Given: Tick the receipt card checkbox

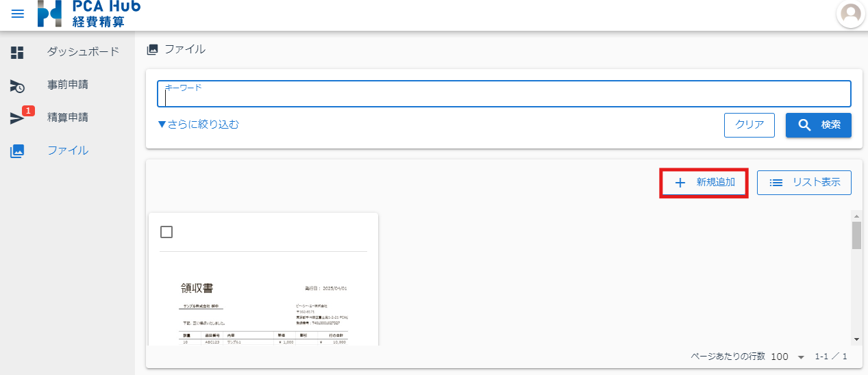Looking at the screenshot, I should click(x=166, y=232).
